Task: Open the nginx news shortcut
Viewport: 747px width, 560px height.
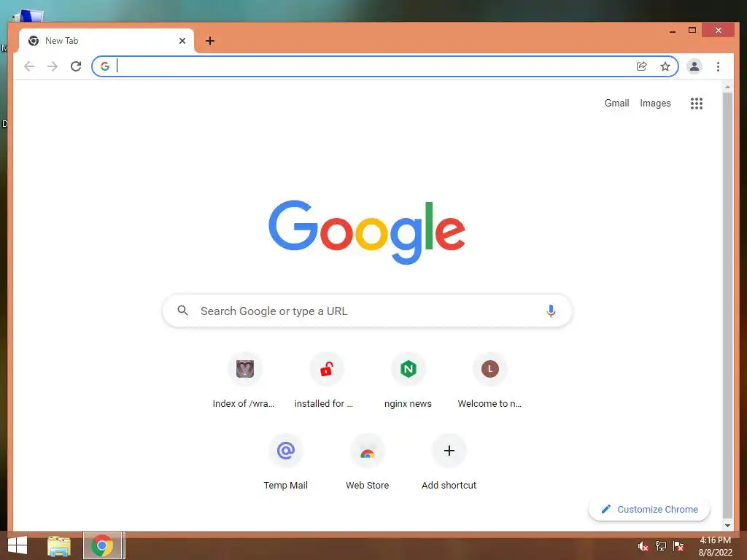Action: pos(408,381)
